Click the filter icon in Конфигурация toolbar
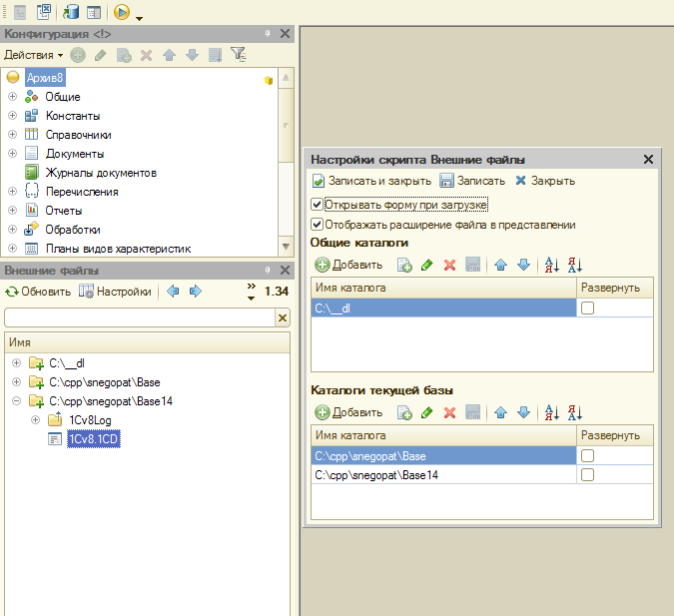Viewport: 674px width, 616px height. click(x=238, y=54)
